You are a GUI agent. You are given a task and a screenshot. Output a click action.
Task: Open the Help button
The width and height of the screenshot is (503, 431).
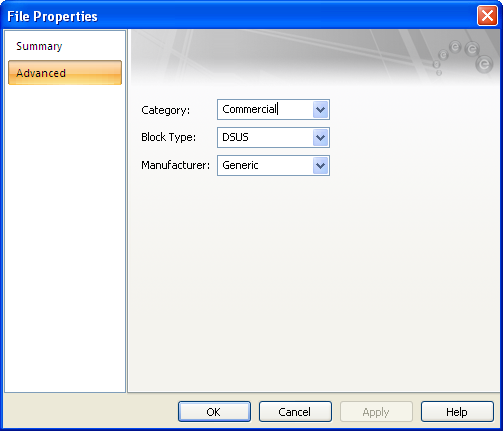pos(457,412)
